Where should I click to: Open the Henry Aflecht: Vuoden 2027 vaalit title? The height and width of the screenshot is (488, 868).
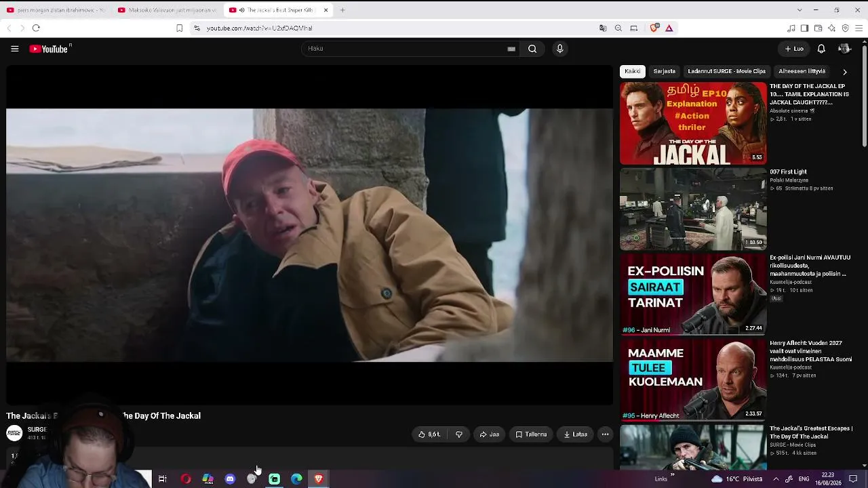[x=811, y=351]
